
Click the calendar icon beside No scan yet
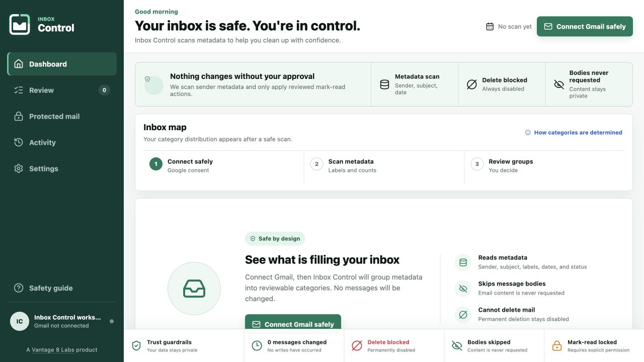(490, 27)
